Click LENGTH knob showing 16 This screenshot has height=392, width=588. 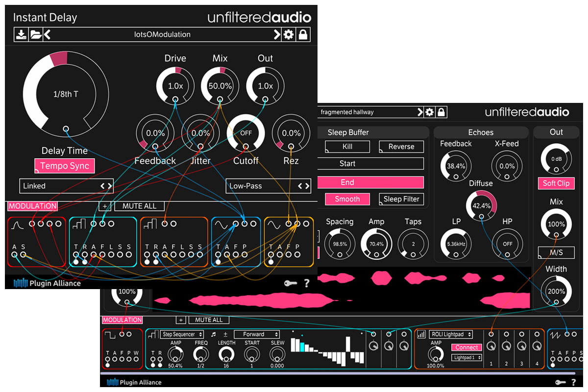coord(226,354)
